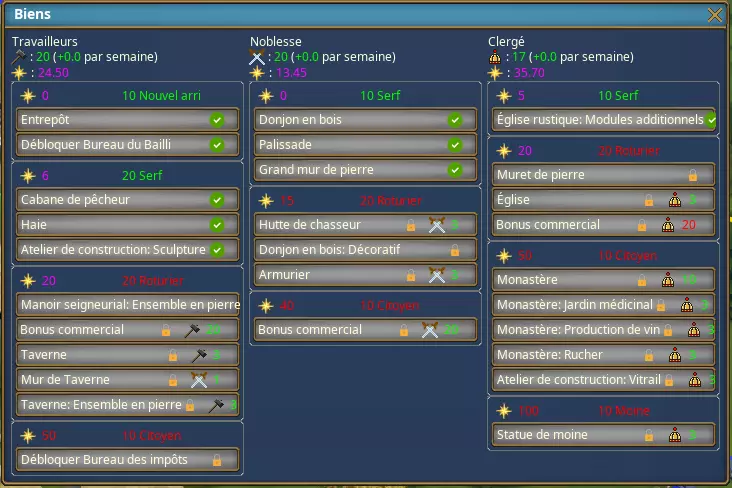Click checkmark on Débloquer Bureau du Bailli
The height and width of the screenshot is (488, 732).
[x=217, y=145]
